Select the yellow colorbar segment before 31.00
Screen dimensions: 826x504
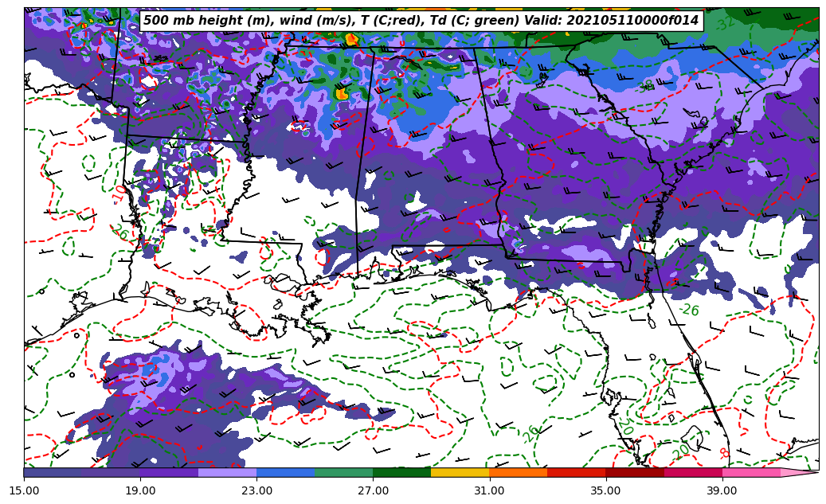click(460, 472)
